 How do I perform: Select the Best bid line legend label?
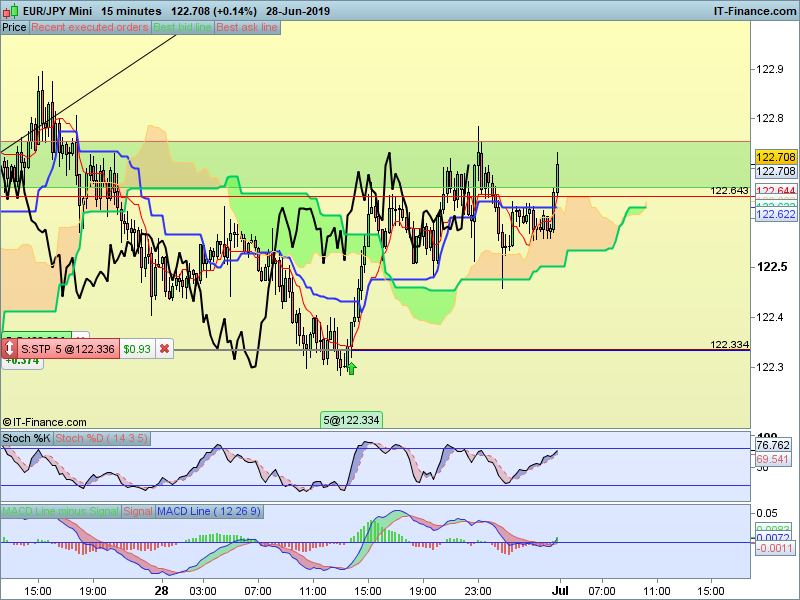(182, 28)
